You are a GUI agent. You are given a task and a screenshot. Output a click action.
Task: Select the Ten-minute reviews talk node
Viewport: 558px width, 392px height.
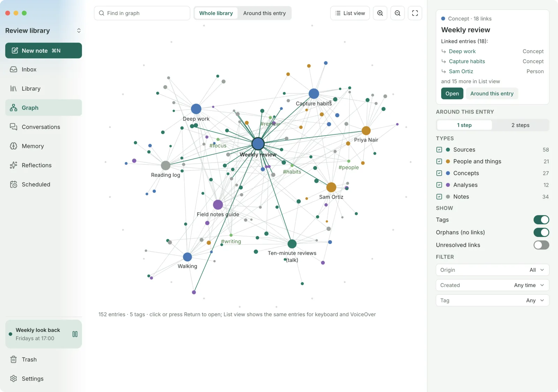coord(292,244)
